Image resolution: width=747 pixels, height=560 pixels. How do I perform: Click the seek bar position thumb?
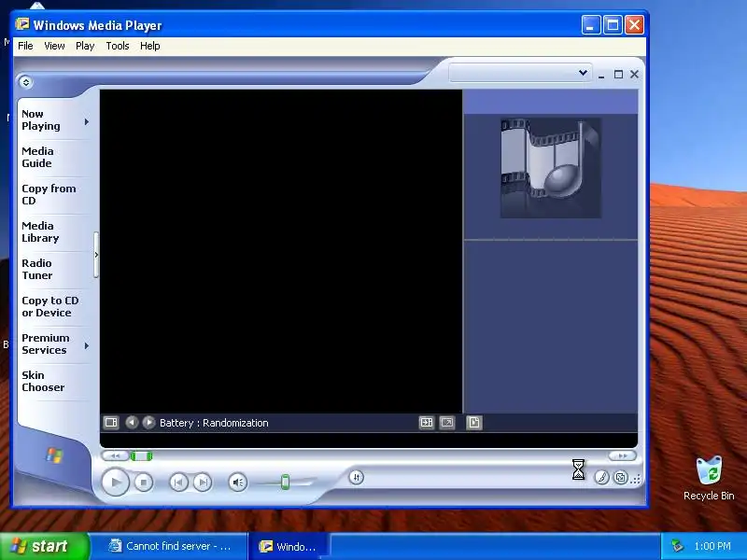point(142,456)
